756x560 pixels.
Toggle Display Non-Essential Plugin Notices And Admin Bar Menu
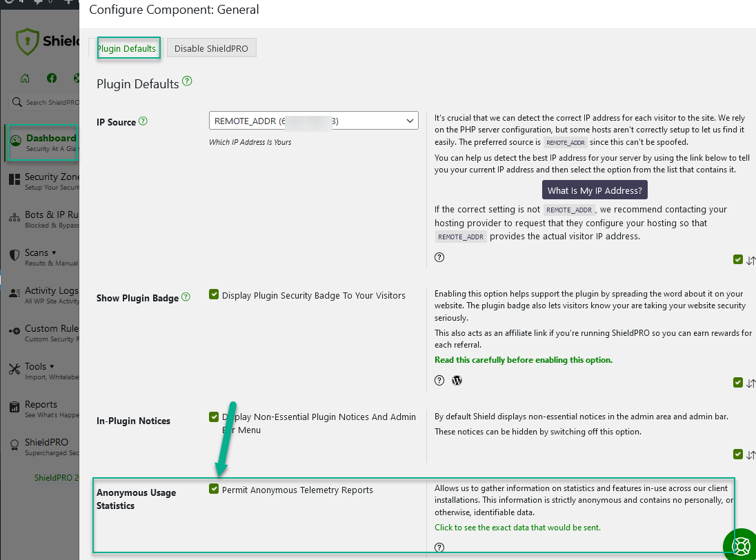point(214,417)
